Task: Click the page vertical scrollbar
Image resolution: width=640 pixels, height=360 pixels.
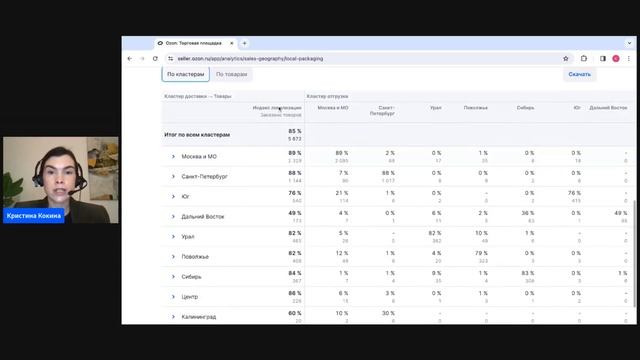Action: point(634,253)
